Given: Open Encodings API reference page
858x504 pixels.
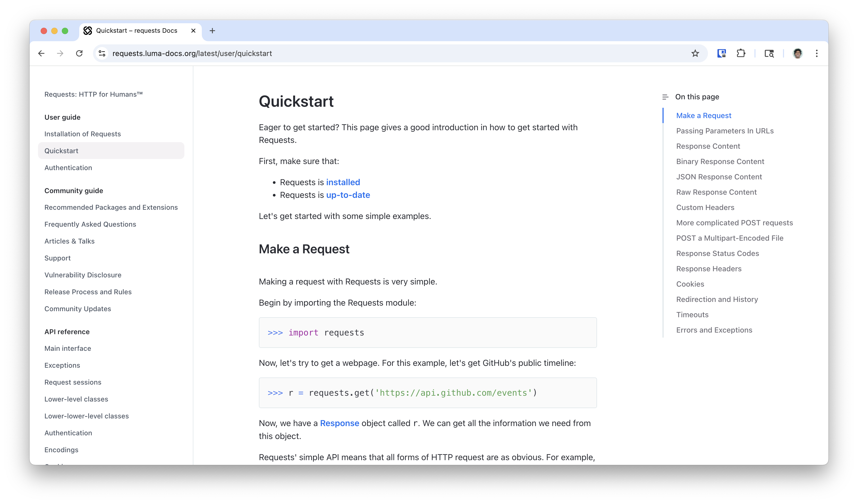Looking at the screenshot, I should click(61, 450).
